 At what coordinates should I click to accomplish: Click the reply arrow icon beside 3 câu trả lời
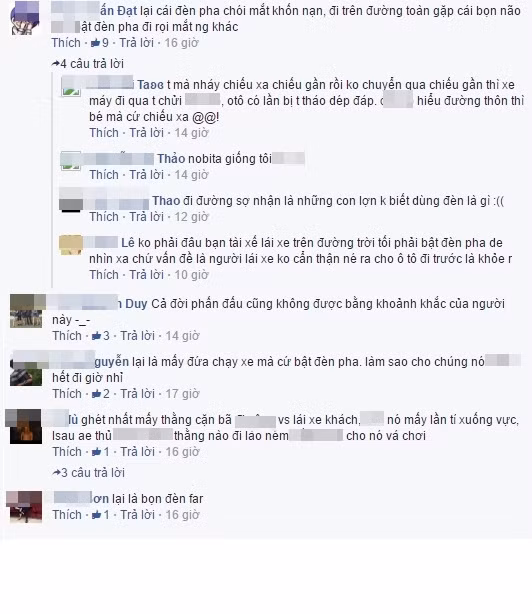click(56, 473)
